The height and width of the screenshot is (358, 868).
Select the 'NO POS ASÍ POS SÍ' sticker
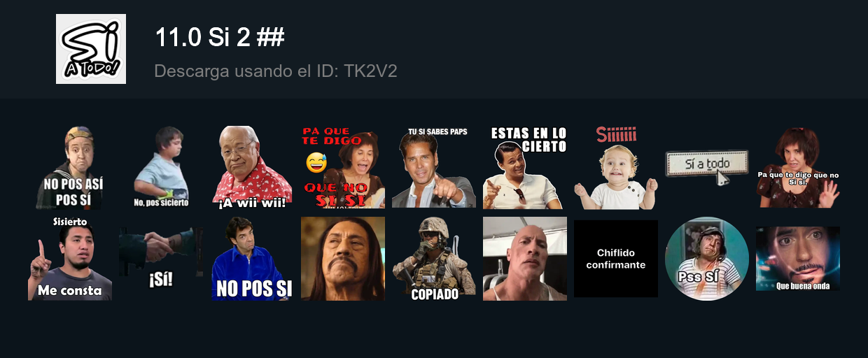pos(70,168)
